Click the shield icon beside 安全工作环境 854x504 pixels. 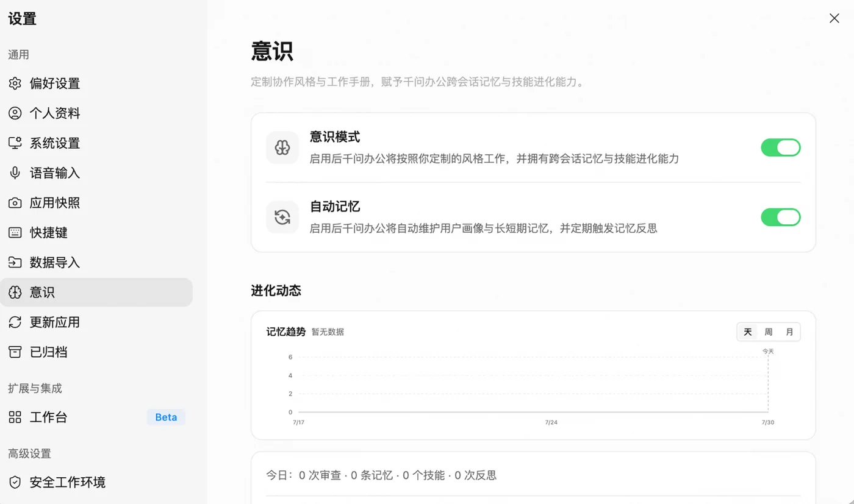(x=15, y=483)
